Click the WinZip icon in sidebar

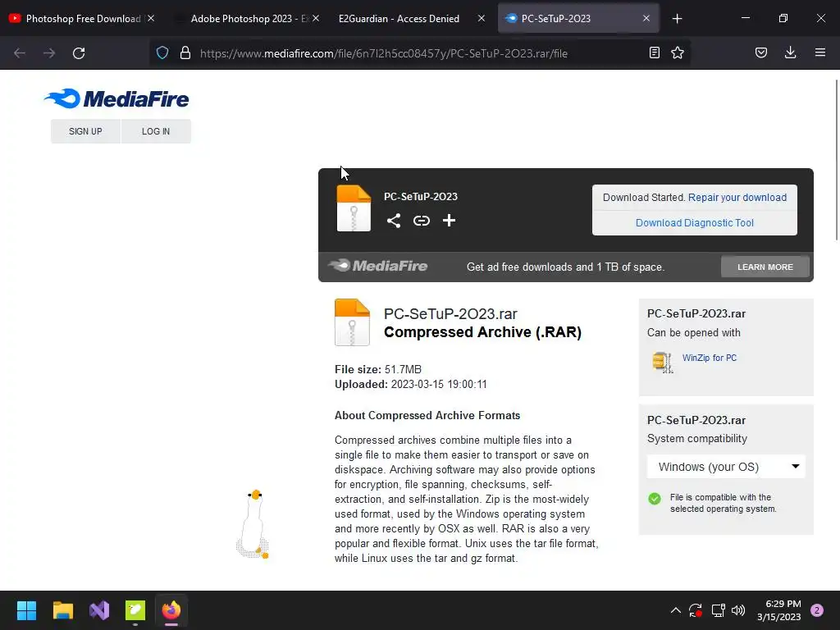(663, 362)
